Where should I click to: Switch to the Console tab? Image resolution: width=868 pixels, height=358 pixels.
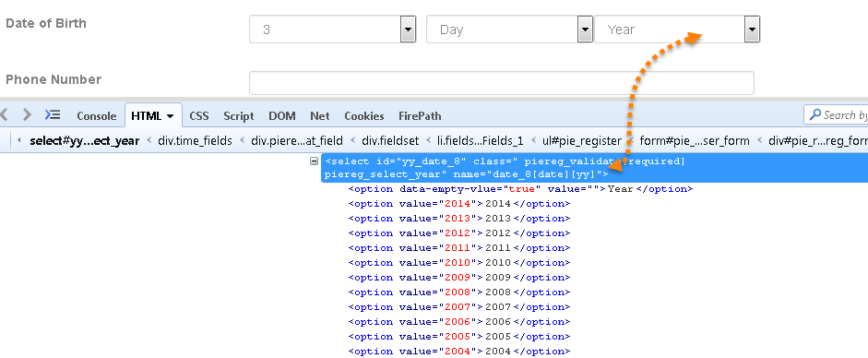[x=96, y=116]
